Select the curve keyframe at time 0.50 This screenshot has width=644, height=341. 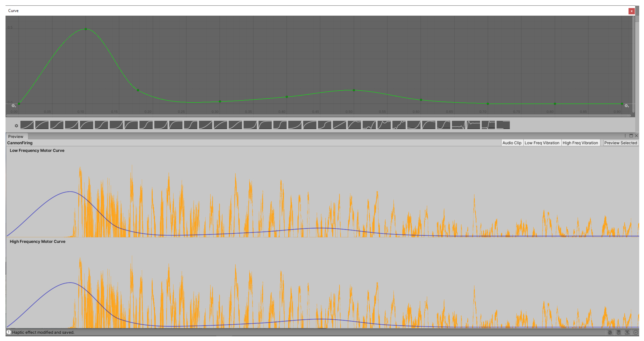pyautogui.click(x=354, y=90)
